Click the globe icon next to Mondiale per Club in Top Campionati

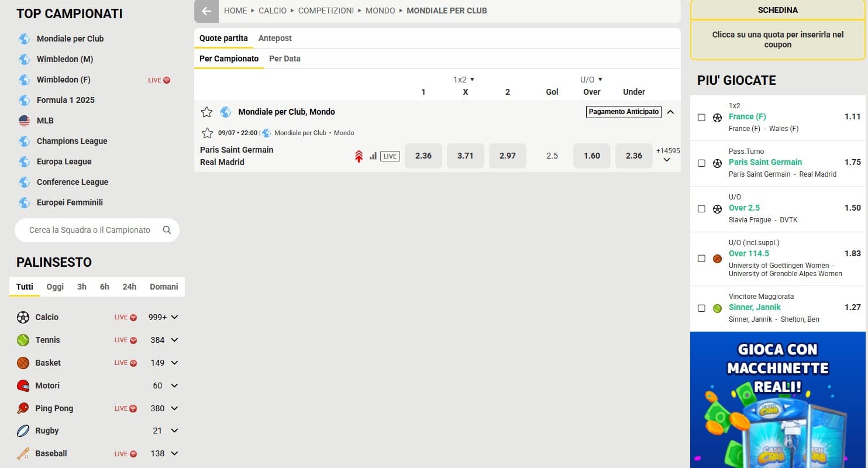24,39
